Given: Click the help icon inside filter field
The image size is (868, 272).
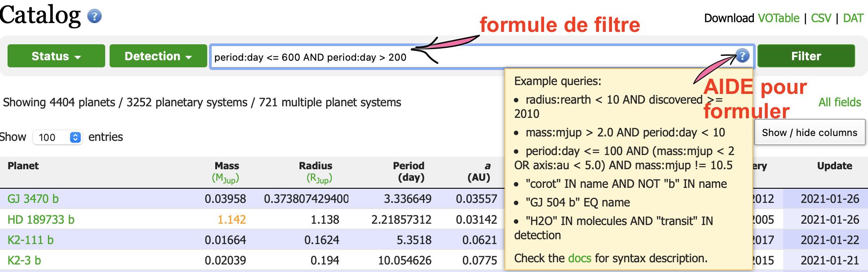Looking at the screenshot, I should (x=742, y=56).
